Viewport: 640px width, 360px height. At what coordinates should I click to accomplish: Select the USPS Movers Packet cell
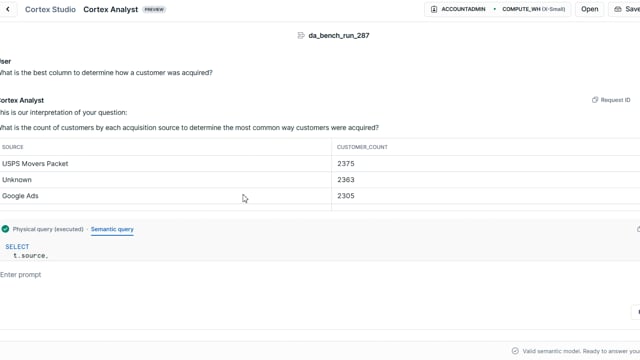[x=166, y=164]
